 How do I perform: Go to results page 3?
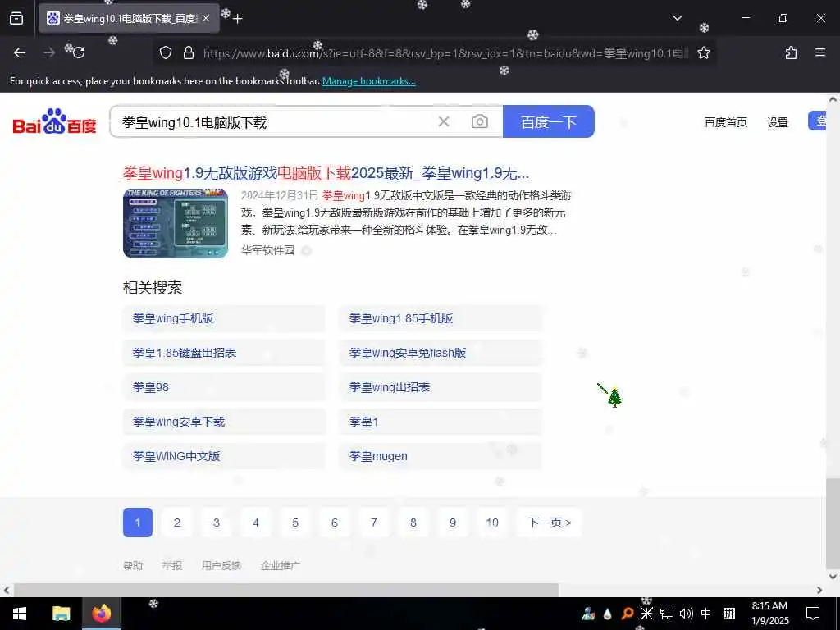tap(217, 523)
